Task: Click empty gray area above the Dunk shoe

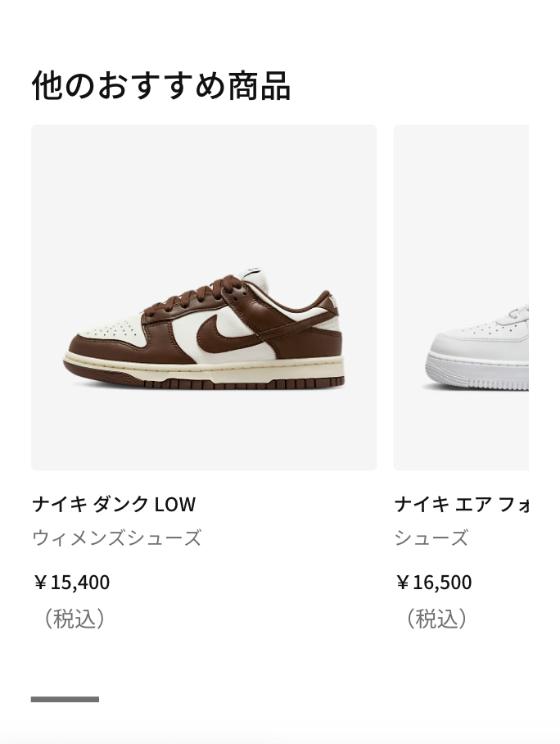Action: tap(204, 188)
